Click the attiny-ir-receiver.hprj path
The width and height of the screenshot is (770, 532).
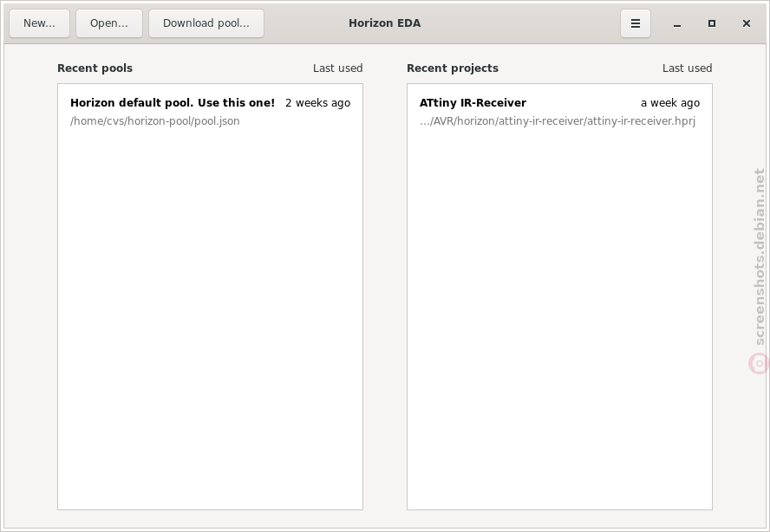coord(558,121)
